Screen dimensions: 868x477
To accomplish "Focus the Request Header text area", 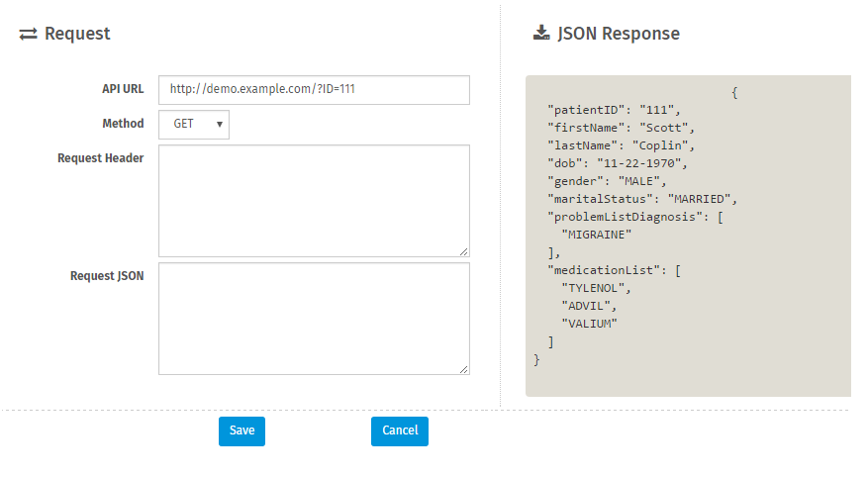I will pyautogui.click(x=314, y=200).
